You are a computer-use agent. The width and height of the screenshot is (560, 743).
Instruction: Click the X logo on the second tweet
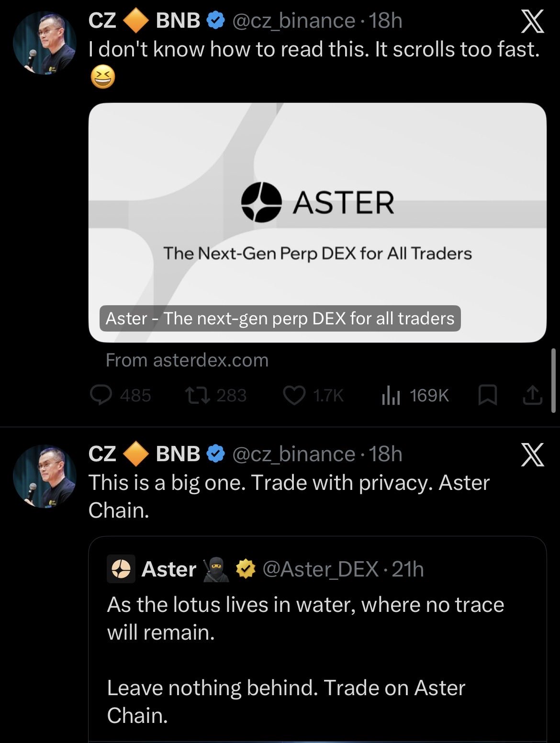click(532, 455)
